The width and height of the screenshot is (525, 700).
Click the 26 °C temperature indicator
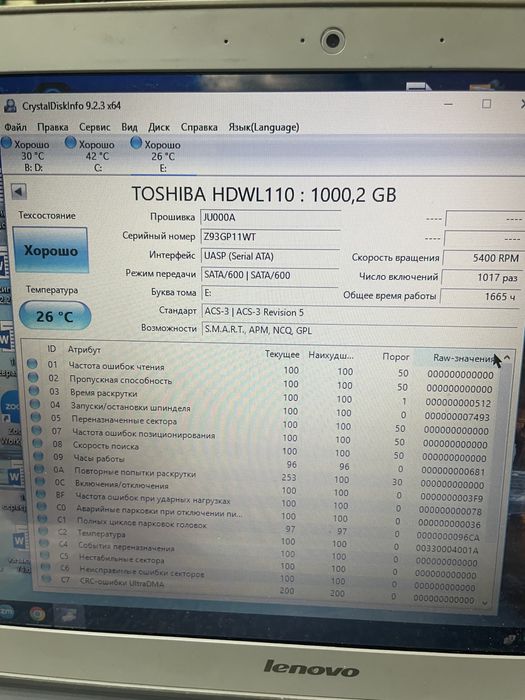coord(55,316)
